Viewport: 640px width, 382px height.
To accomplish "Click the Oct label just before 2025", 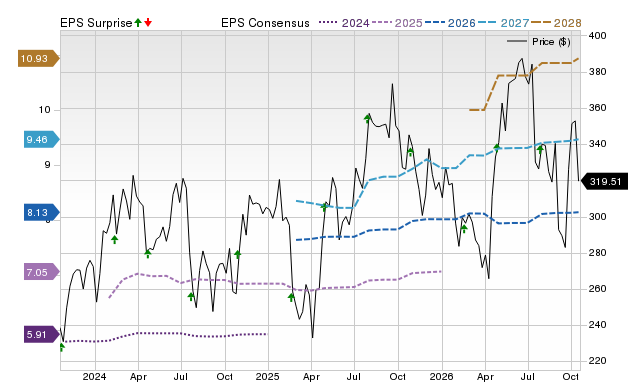I will pos(224,376).
